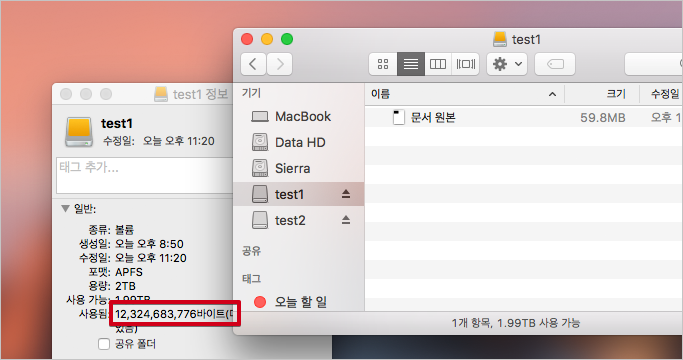
Task: Click the Finder search field
Action: click(x=654, y=65)
